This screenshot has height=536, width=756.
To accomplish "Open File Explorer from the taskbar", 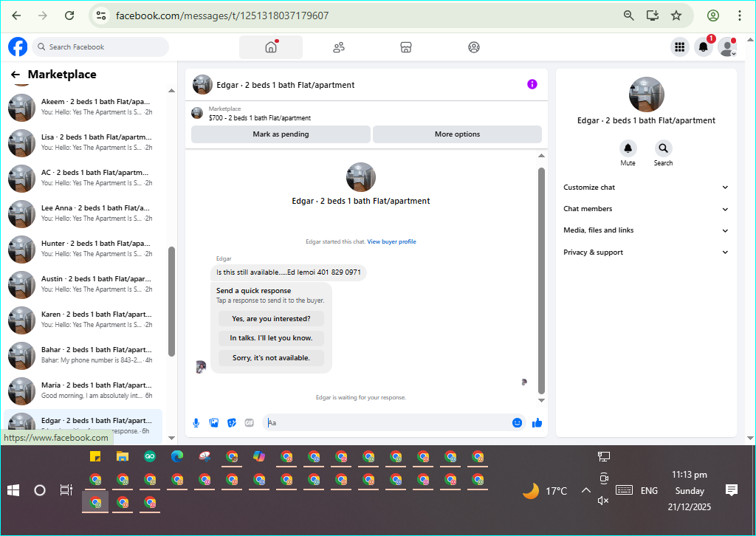I will pyautogui.click(x=123, y=456).
